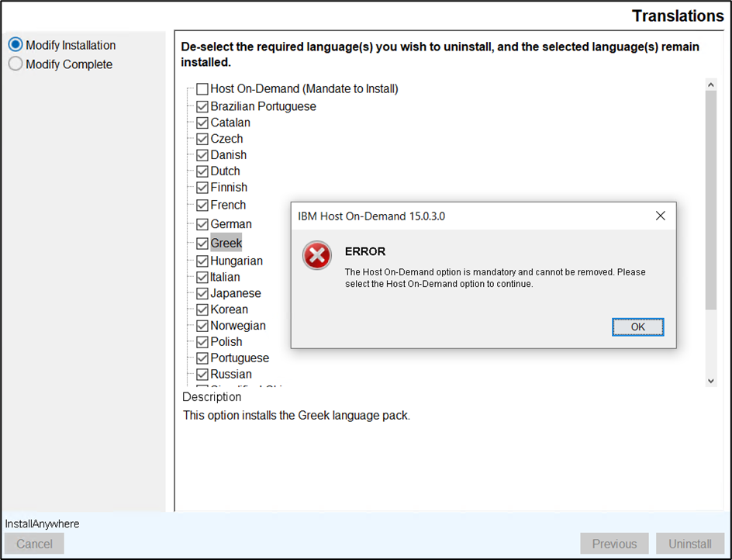Image resolution: width=732 pixels, height=560 pixels.
Task: Click the Uninstall button
Action: (690, 544)
